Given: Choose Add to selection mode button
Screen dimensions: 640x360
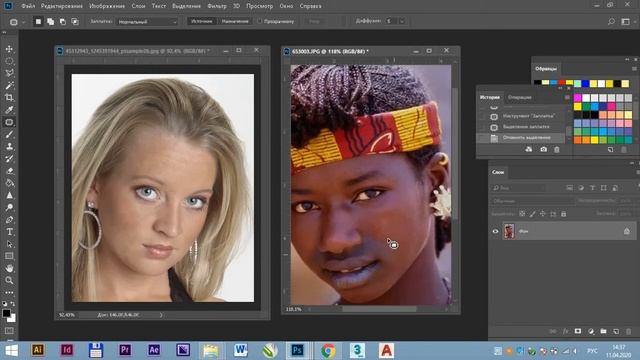Looking at the screenshot, I should (x=50, y=22).
